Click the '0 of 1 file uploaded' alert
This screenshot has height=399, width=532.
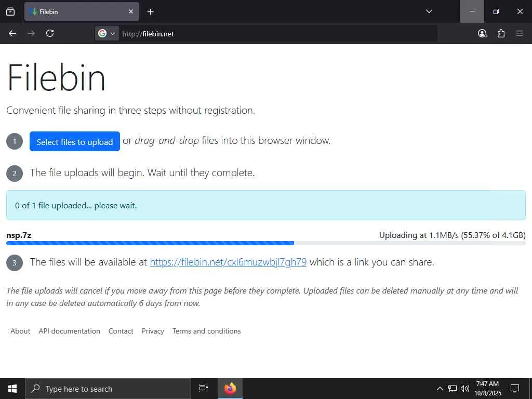click(x=265, y=205)
